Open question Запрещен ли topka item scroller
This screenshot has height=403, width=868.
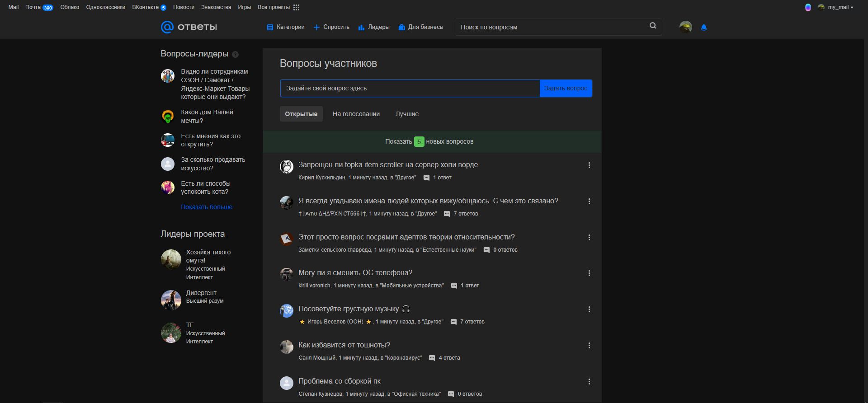tap(388, 165)
